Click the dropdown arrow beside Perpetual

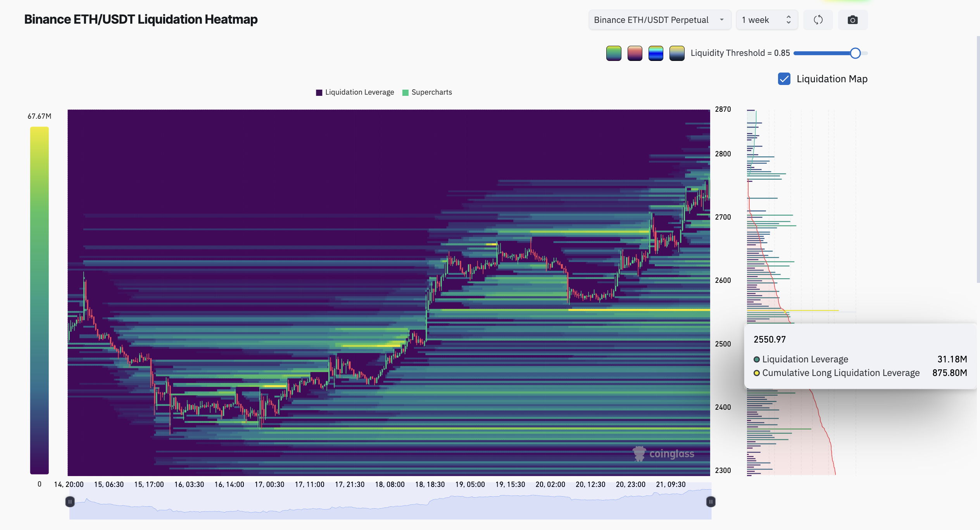[722, 20]
